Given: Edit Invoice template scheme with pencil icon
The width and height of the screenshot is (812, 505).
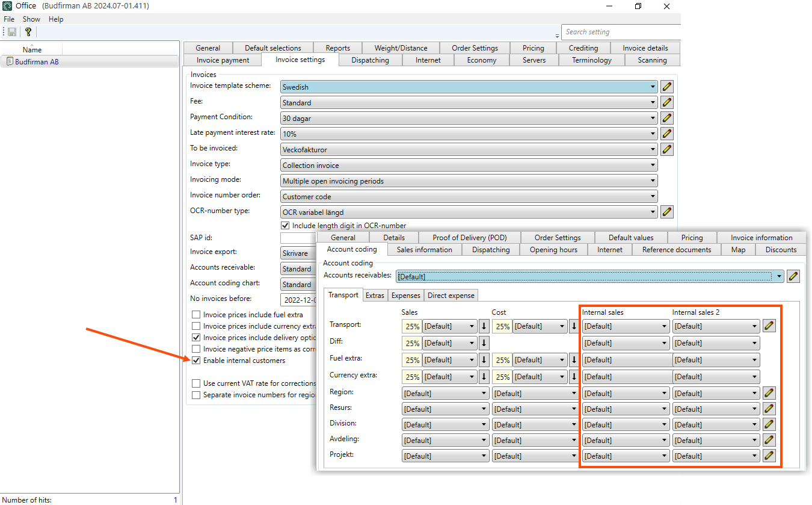Looking at the screenshot, I should pyautogui.click(x=667, y=87).
